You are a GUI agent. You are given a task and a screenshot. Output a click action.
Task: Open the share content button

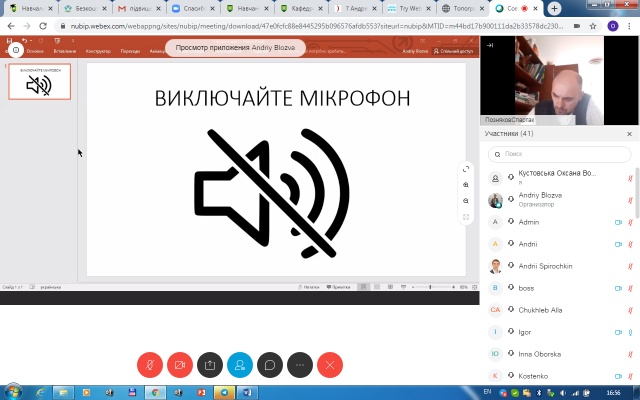(210, 365)
